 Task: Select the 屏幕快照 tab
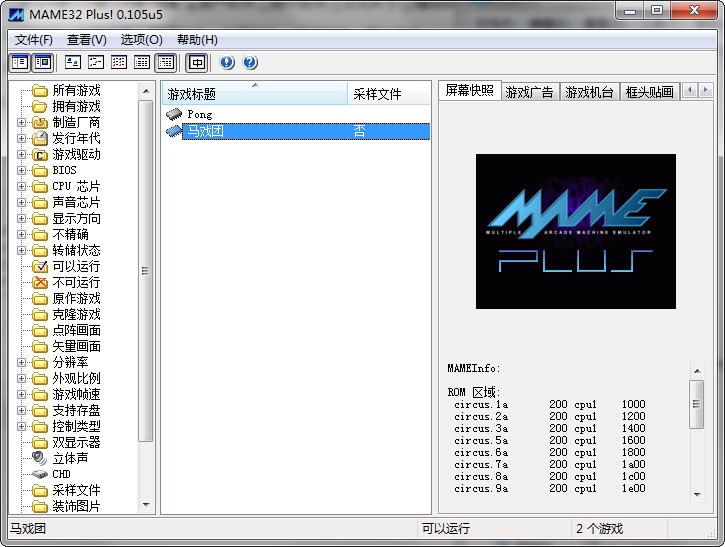click(469, 90)
